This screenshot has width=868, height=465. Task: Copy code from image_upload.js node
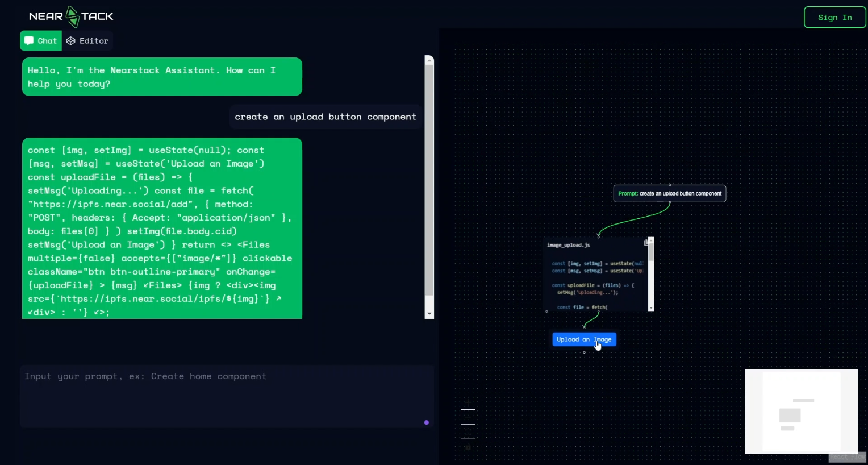coord(646,243)
